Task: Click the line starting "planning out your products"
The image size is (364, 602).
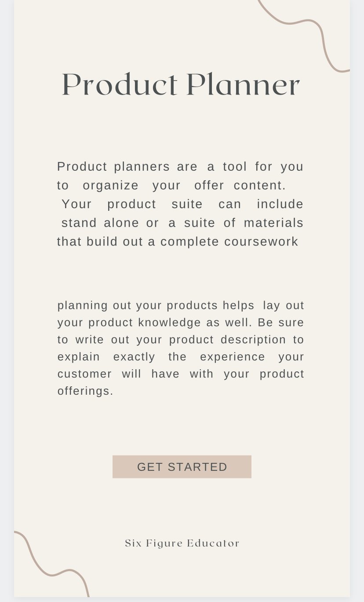Action: (181, 305)
